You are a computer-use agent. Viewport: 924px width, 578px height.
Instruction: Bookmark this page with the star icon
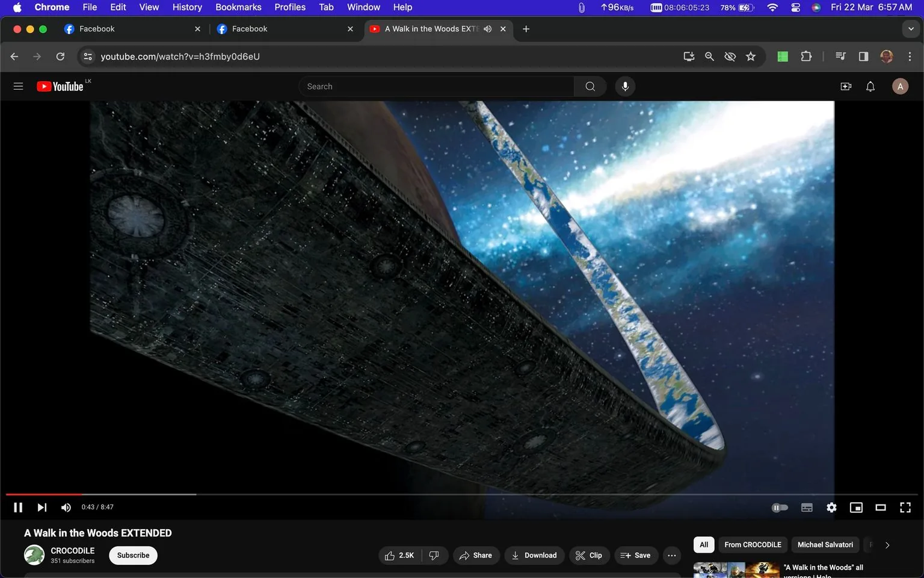[x=750, y=56]
